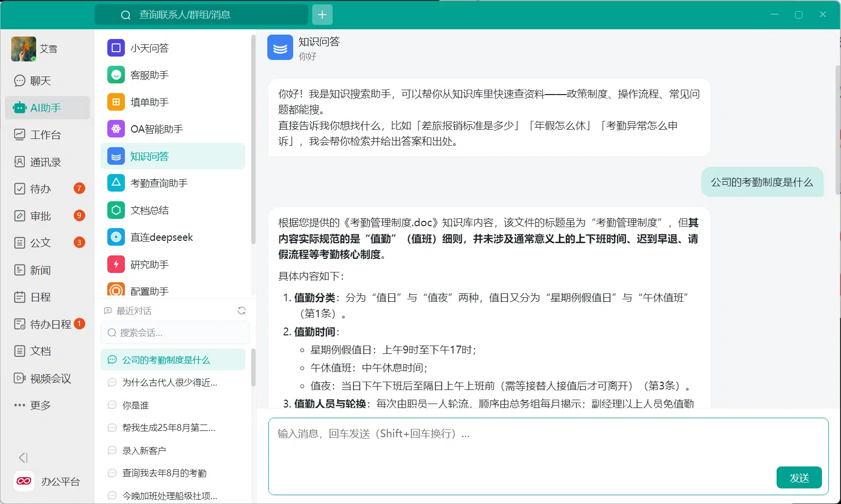Open 日程 in sidebar
The width and height of the screenshot is (841, 504).
pyautogui.click(x=47, y=297)
